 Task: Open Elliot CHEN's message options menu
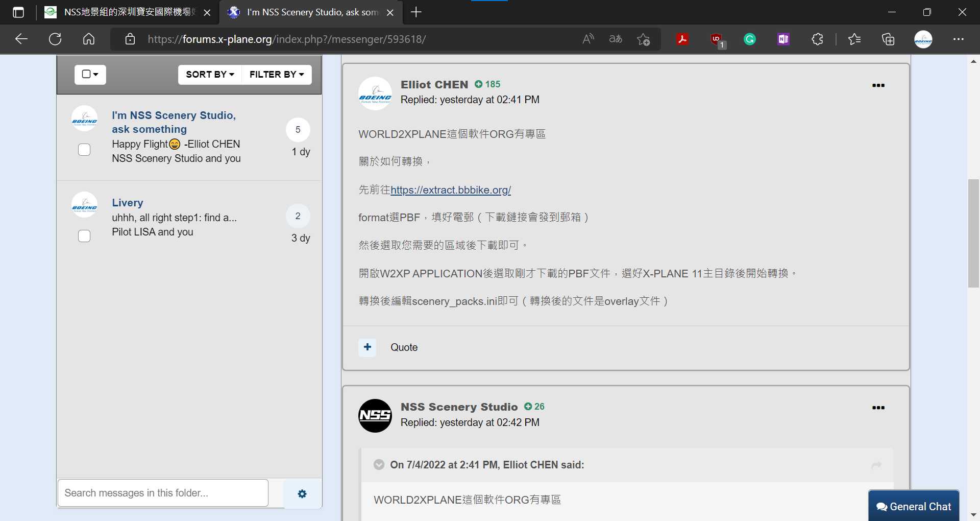(x=878, y=85)
